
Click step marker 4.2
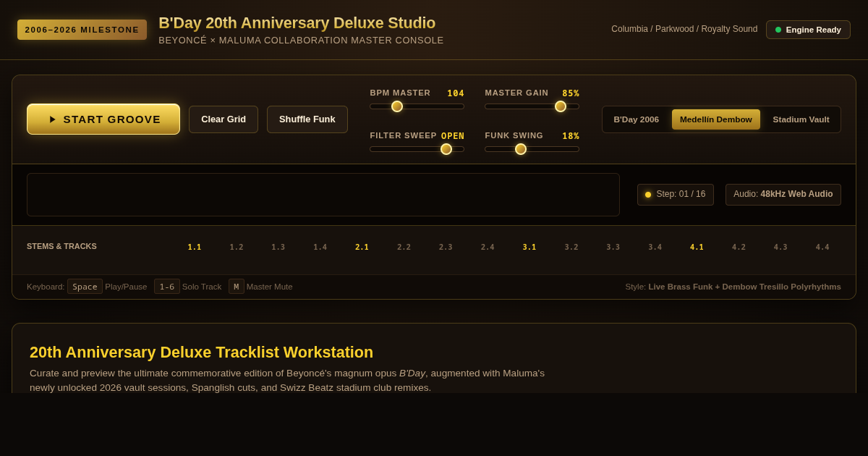pos(739,248)
